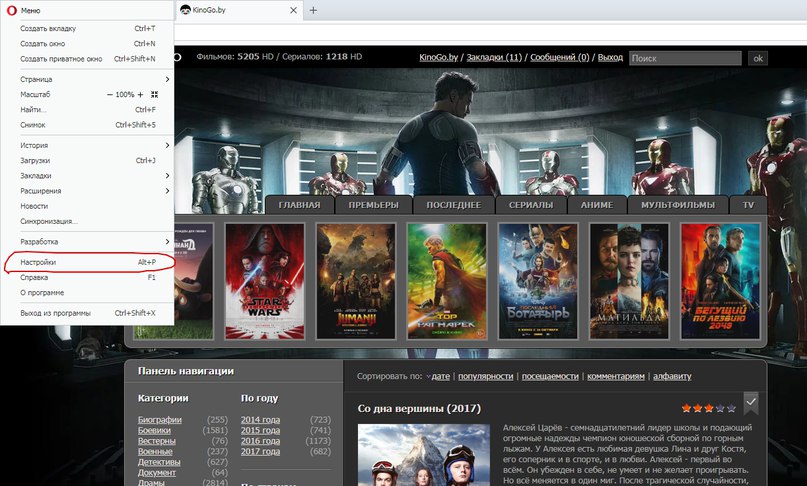Screen dimensions: 807x486
Task: Select Найти... menu item
Action: pyautogui.click(x=87, y=110)
